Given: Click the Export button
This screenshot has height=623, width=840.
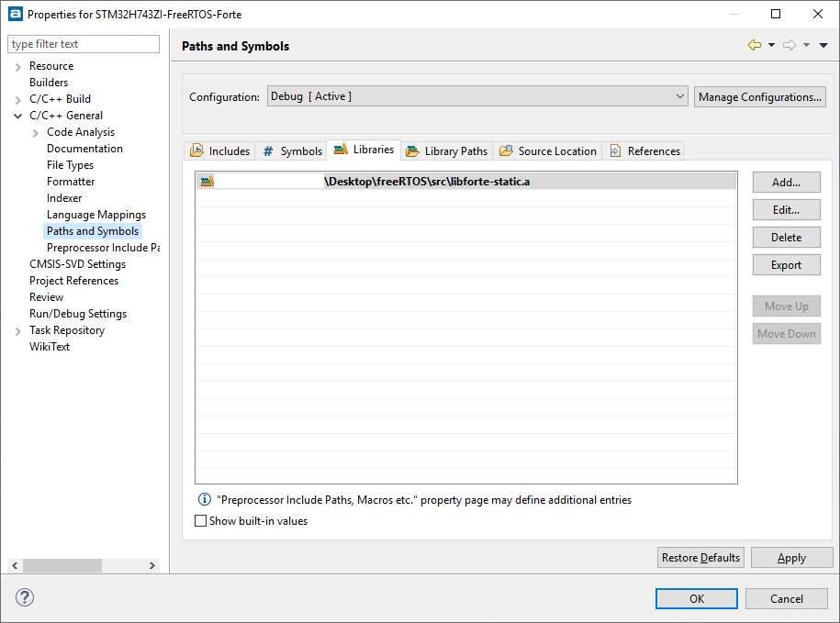Looking at the screenshot, I should click(x=786, y=265).
